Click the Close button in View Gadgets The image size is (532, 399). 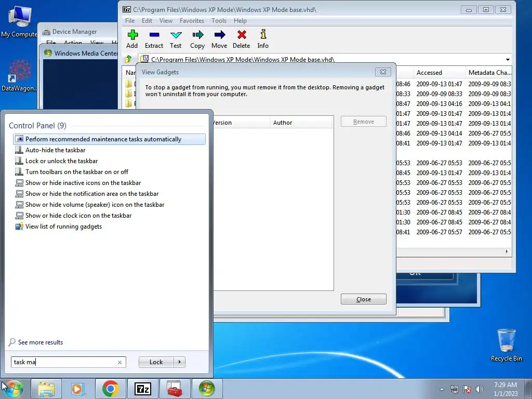click(x=363, y=299)
